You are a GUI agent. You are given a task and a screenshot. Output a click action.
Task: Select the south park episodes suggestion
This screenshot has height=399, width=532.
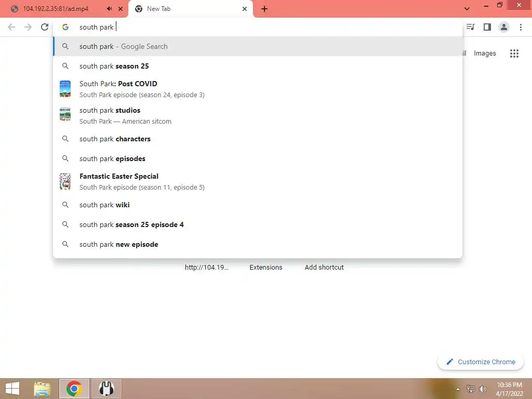258,158
